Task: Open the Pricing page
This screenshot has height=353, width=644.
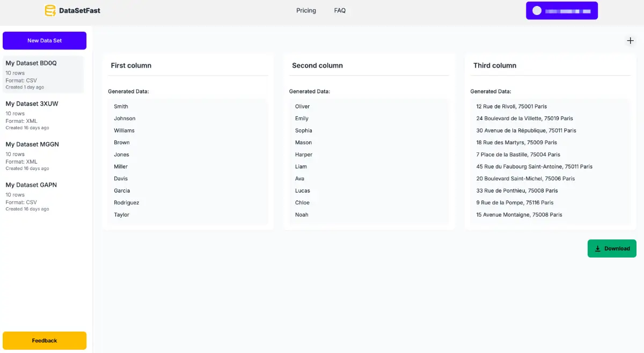Action: point(306,11)
